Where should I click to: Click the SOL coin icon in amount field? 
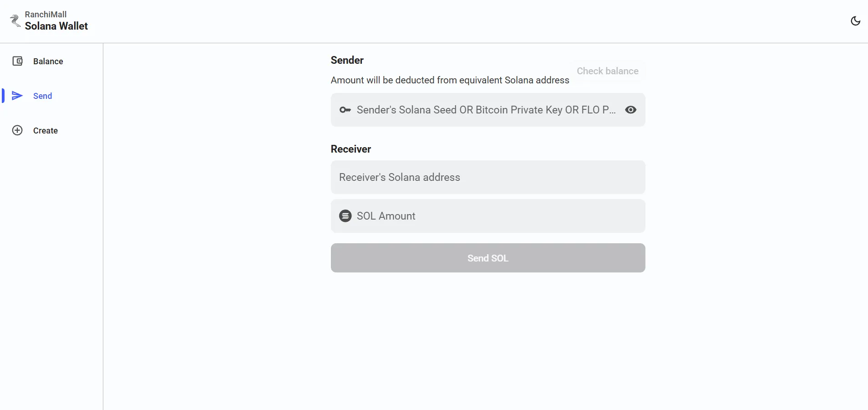click(345, 216)
